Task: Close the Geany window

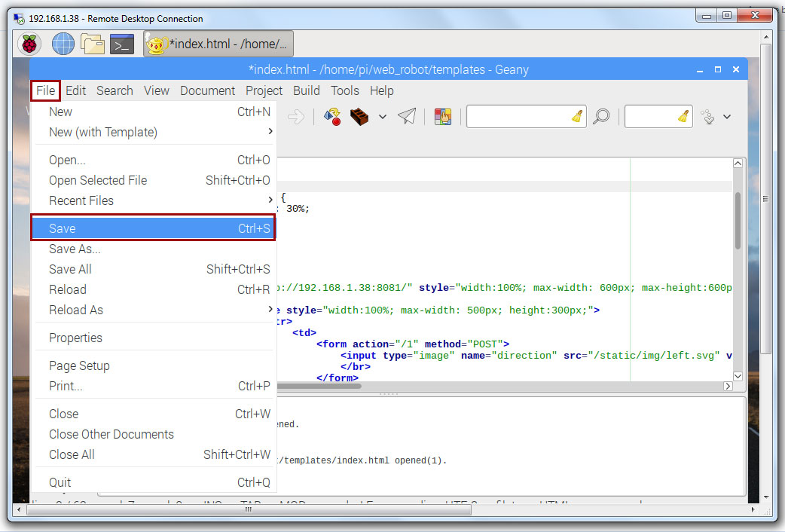Action: [x=736, y=69]
